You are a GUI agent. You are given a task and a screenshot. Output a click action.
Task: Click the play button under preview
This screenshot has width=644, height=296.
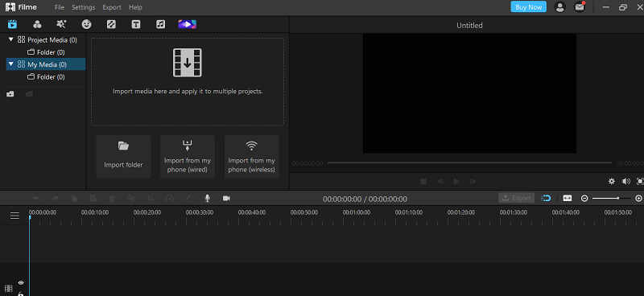456,182
